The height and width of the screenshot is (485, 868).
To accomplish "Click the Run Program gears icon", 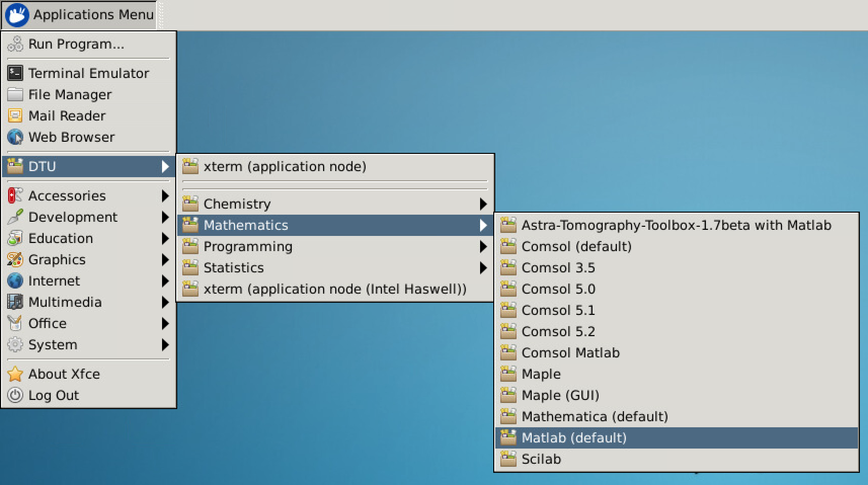I will click(x=15, y=44).
